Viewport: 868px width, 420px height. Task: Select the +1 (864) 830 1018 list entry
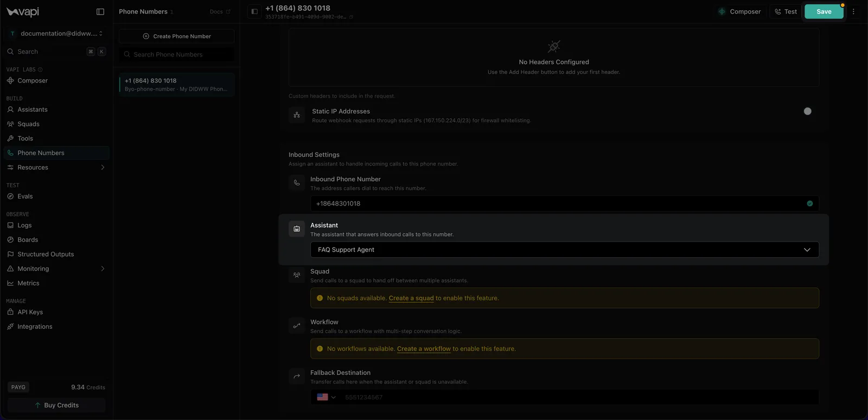click(x=177, y=85)
